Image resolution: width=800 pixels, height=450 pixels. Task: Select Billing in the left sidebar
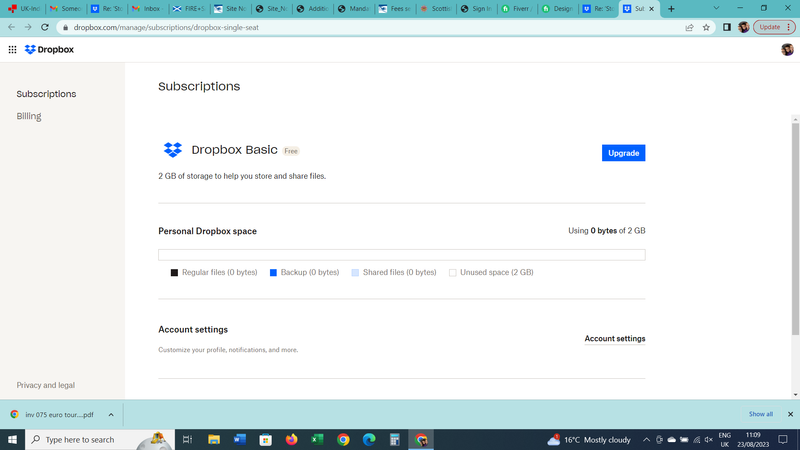(29, 116)
